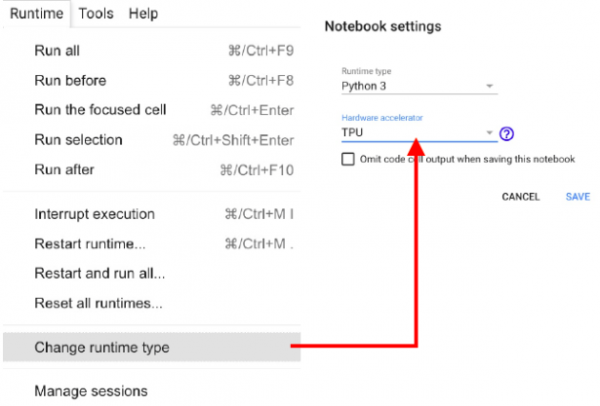600x406 pixels.
Task: Open the Help menu
Action: [x=143, y=14]
